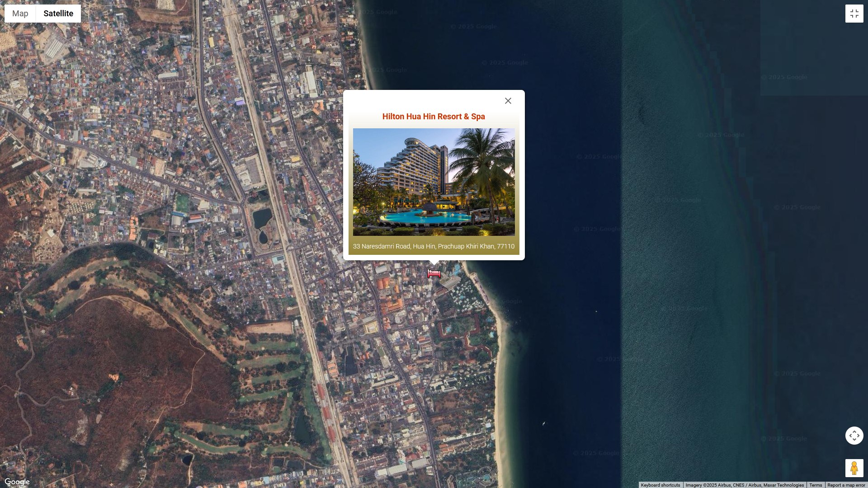Click the hotel pool photo thumbnail
The height and width of the screenshot is (488, 868).
click(434, 182)
